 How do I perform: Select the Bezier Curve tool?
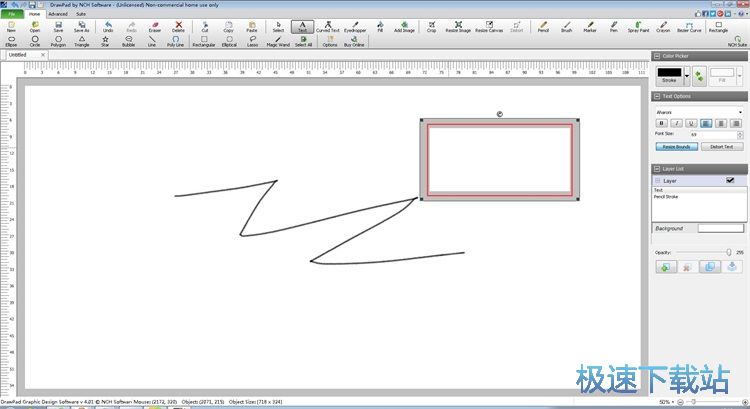point(689,26)
